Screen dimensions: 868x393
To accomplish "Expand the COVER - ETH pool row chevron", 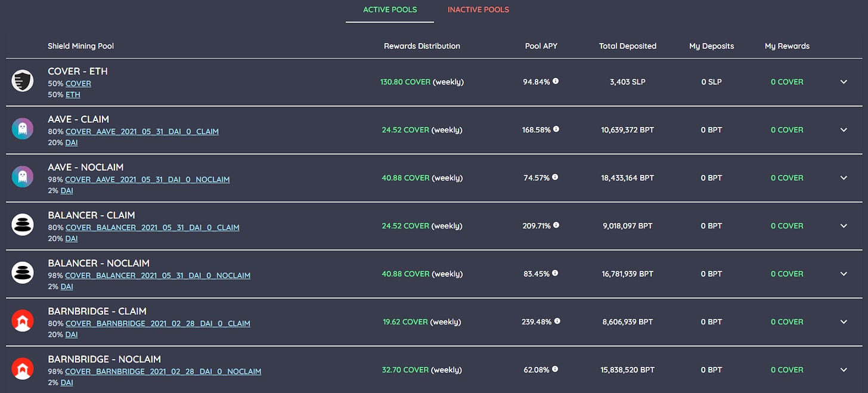I will click(844, 82).
